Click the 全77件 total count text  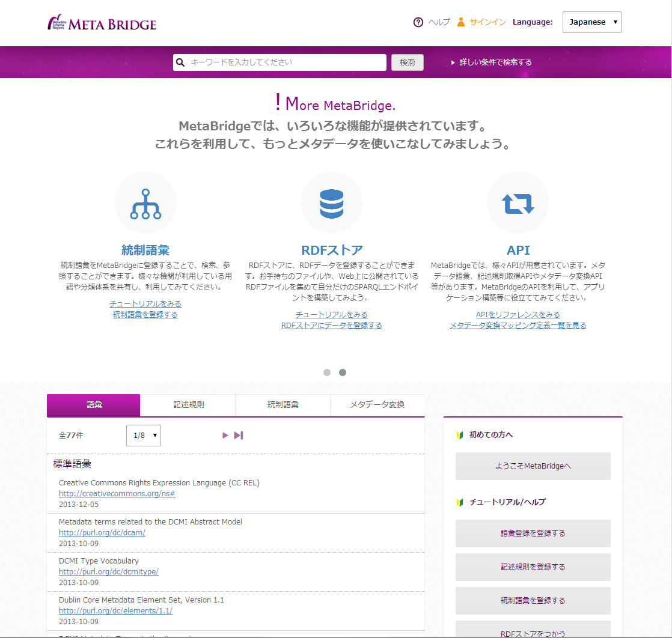[71, 436]
